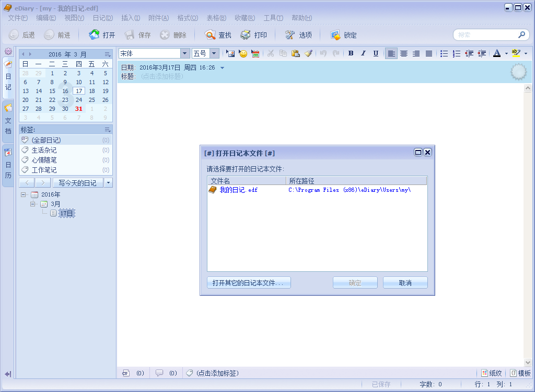Click the Print (打印) toolbar button
Viewport: 535px width, 392px height.
(253, 35)
